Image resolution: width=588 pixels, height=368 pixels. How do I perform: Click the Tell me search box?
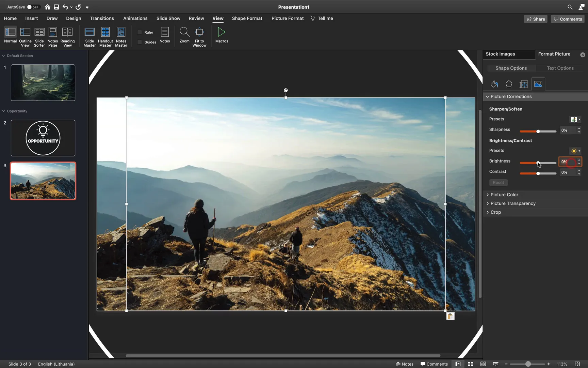pyautogui.click(x=322, y=18)
